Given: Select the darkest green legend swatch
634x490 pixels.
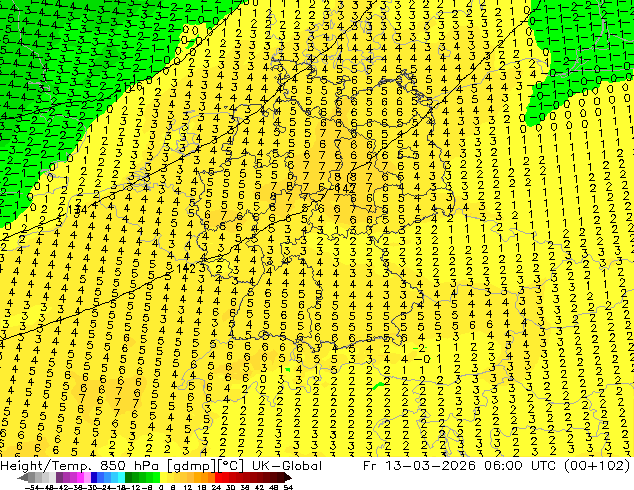Looking at the screenshot, I should (128, 478).
